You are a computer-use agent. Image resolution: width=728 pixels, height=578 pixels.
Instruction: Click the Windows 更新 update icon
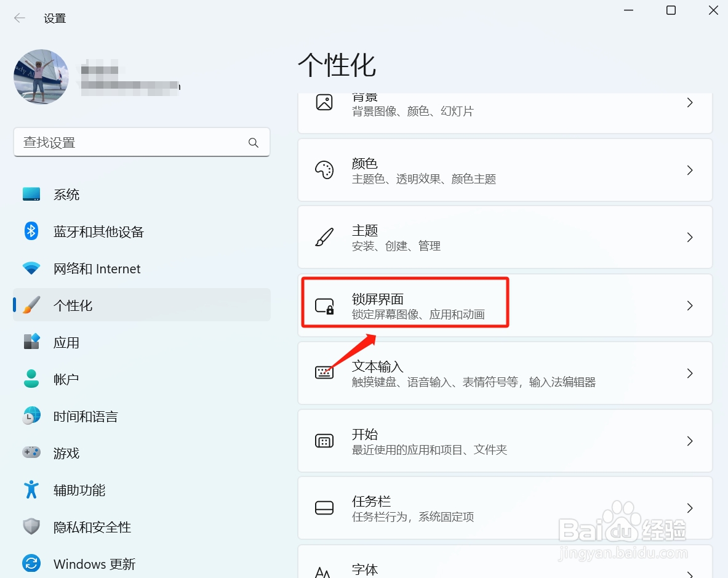(31, 564)
